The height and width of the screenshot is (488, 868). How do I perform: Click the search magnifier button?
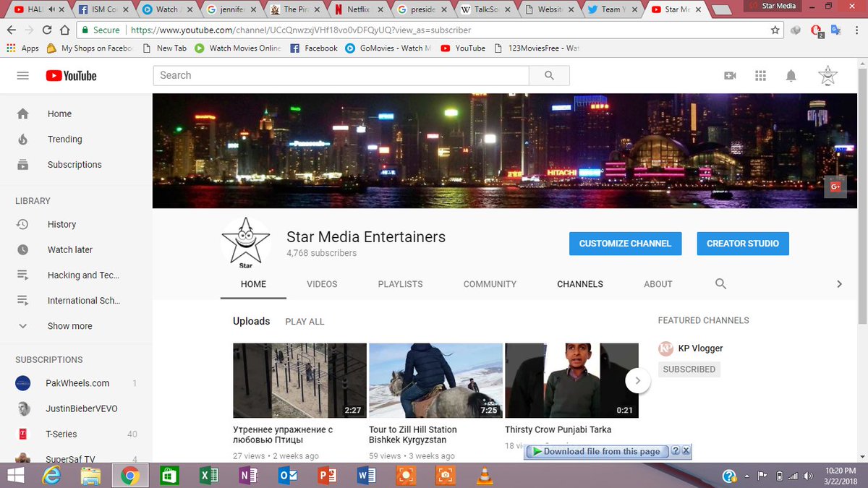[x=549, y=76]
